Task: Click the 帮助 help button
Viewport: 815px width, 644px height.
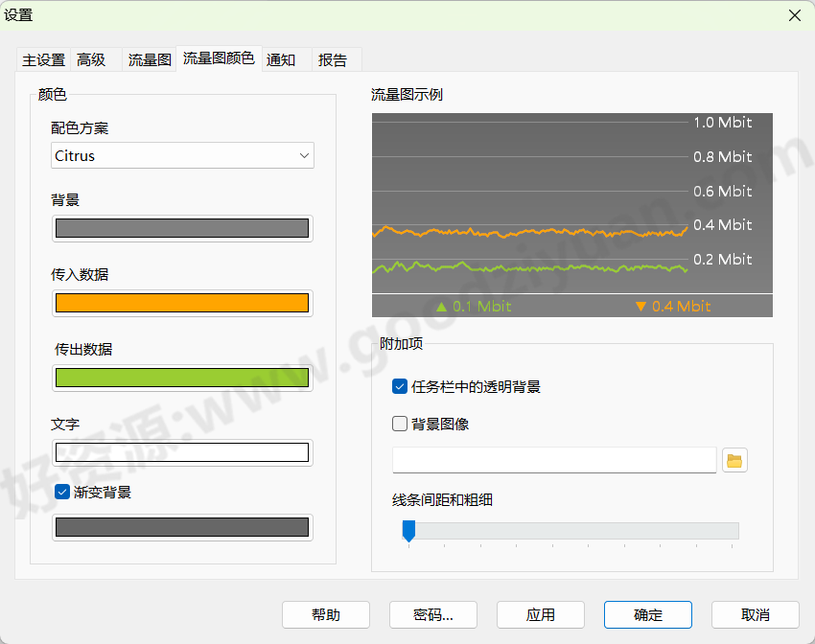Action: pyautogui.click(x=326, y=614)
